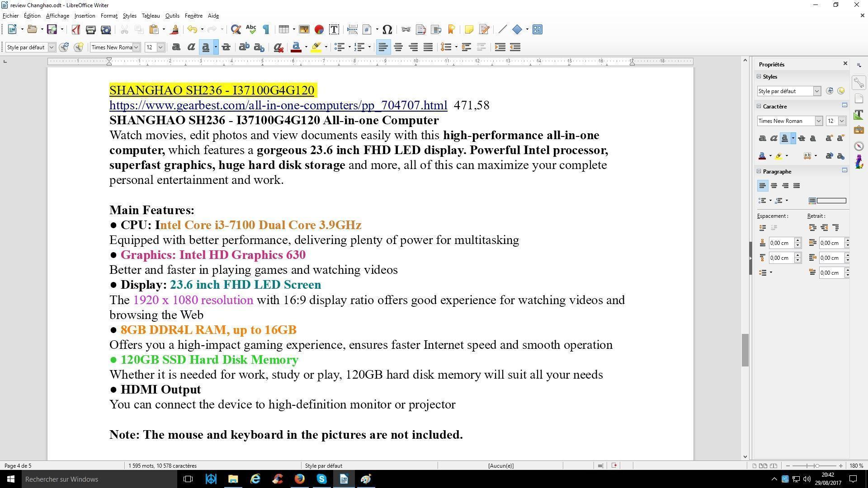Insert a chart from the toolbar

[x=319, y=30]
